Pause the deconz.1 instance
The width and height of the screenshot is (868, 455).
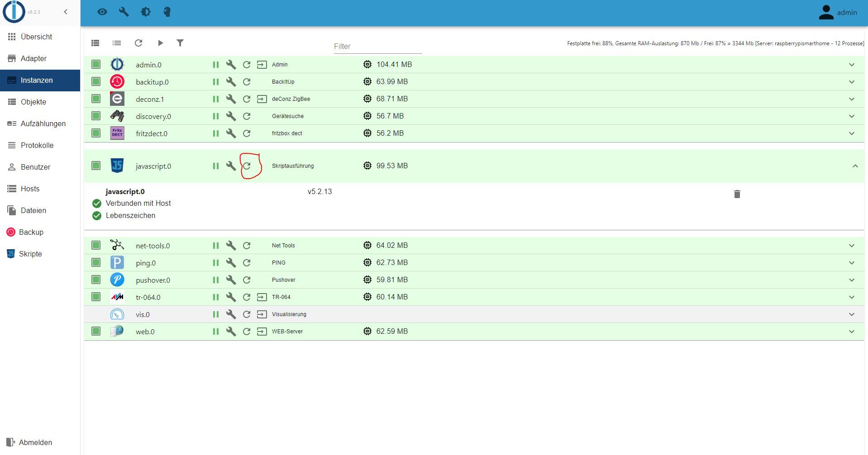click(216, 99)
